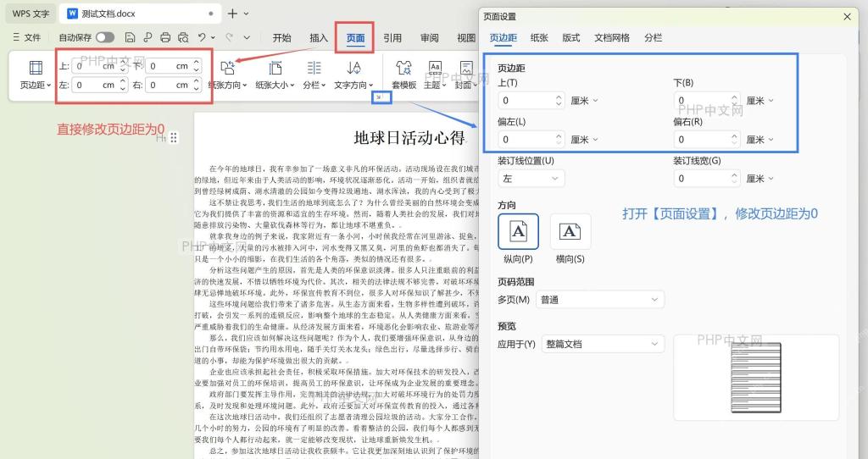Open the 分栏 tab in dialog
Image resolution: width=868 pixels, height=459 pixels.
pyautogui.click(x=654, y=37)
